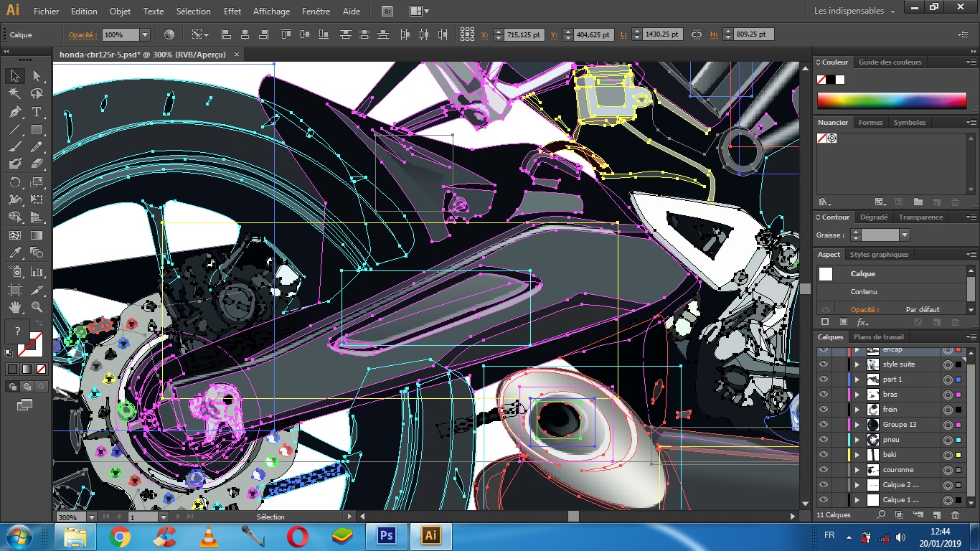
Task: Select the Pen tool
Action: click(14, 112)
